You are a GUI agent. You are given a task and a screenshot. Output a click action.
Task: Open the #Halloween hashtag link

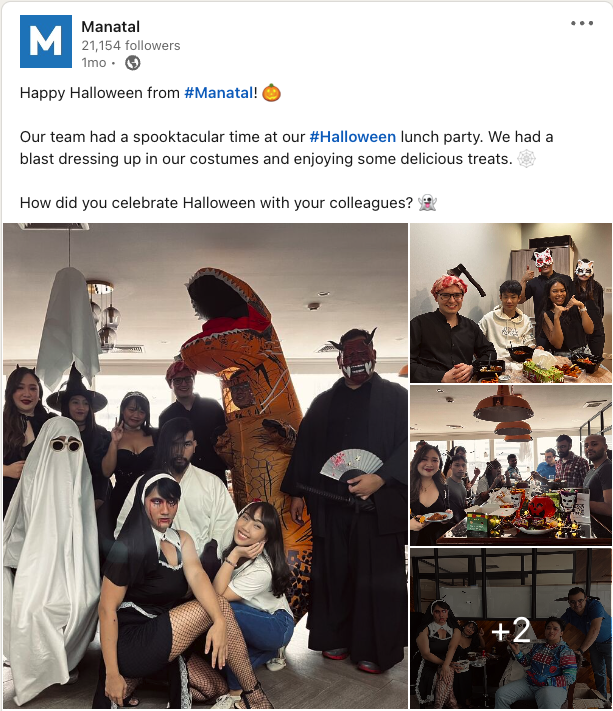352,137
